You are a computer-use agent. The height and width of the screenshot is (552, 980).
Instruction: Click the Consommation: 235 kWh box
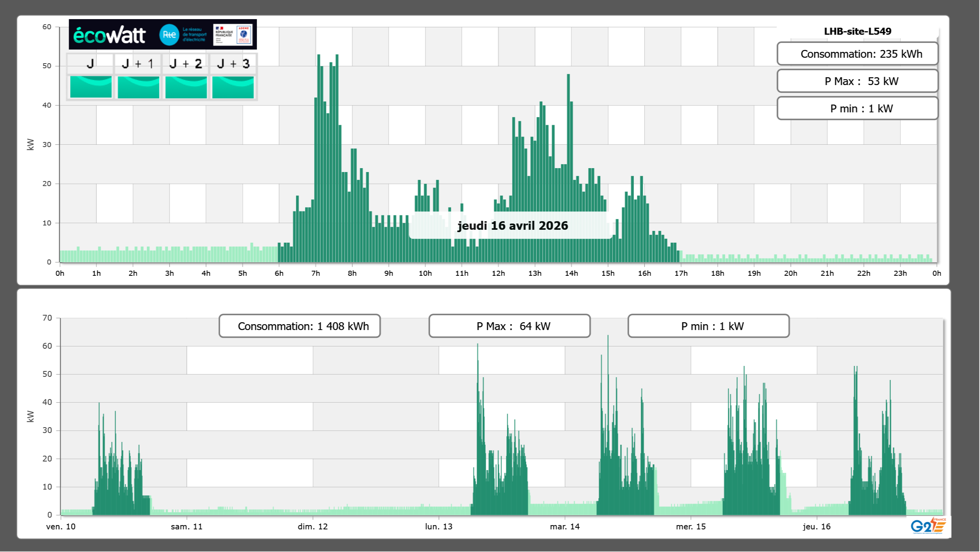tap(857, 54)
